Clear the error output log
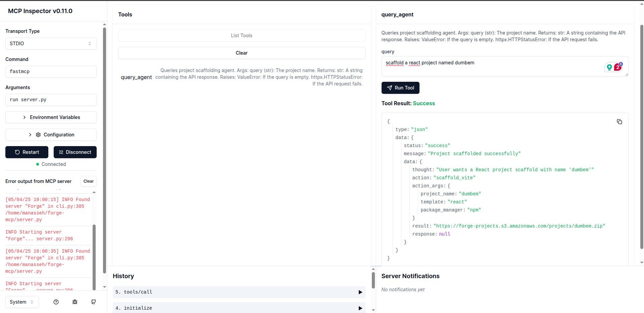Viewport: 644px width, 313px height. click(88, 181)
